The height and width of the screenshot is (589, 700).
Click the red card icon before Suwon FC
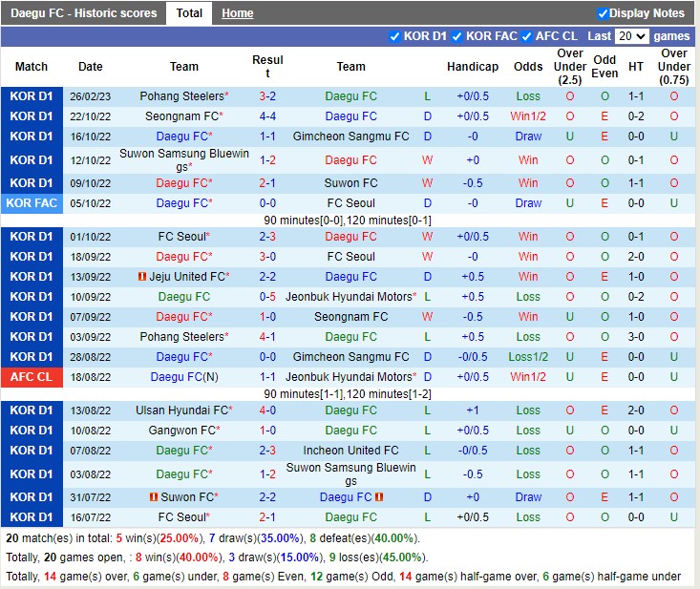point(154,497)
